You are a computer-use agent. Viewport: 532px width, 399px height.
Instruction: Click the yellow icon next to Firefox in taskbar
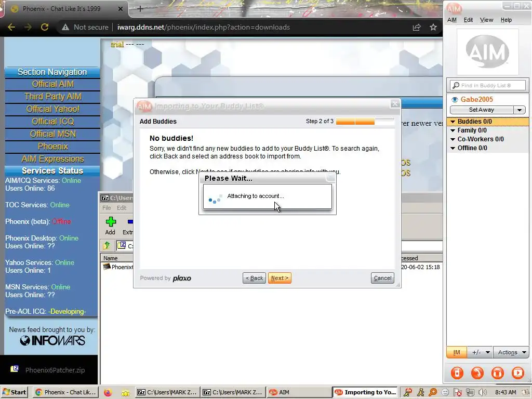pos(126,393)
